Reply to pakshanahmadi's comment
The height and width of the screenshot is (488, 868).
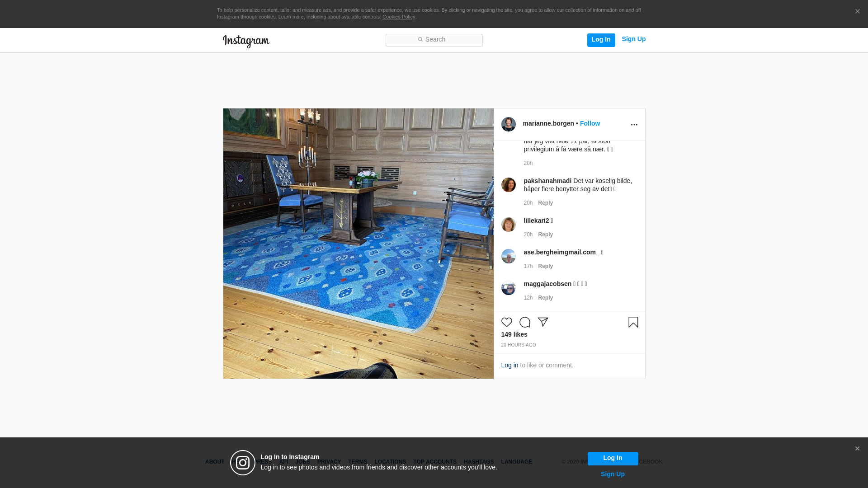click(545, 203)
